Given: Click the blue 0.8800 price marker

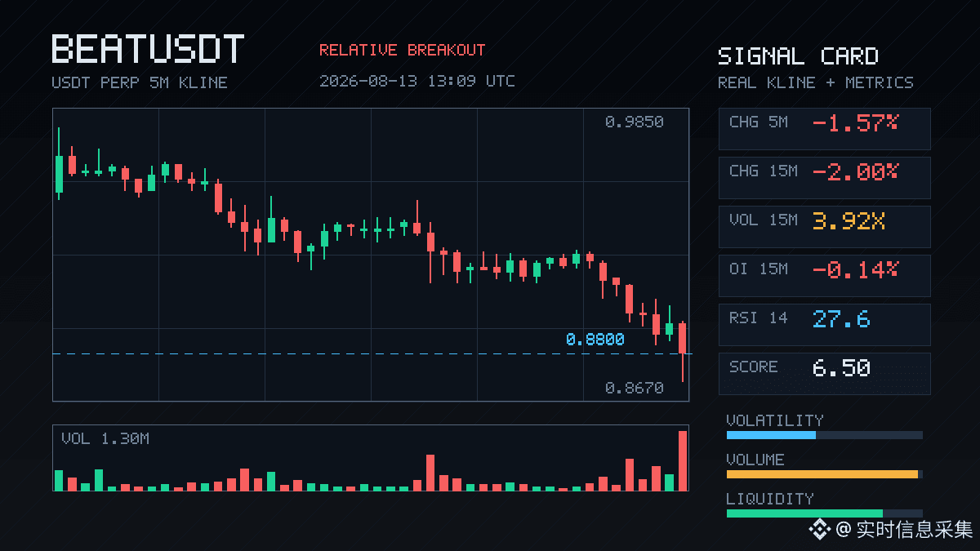Looking at the screenshot, I should [595, 340].
